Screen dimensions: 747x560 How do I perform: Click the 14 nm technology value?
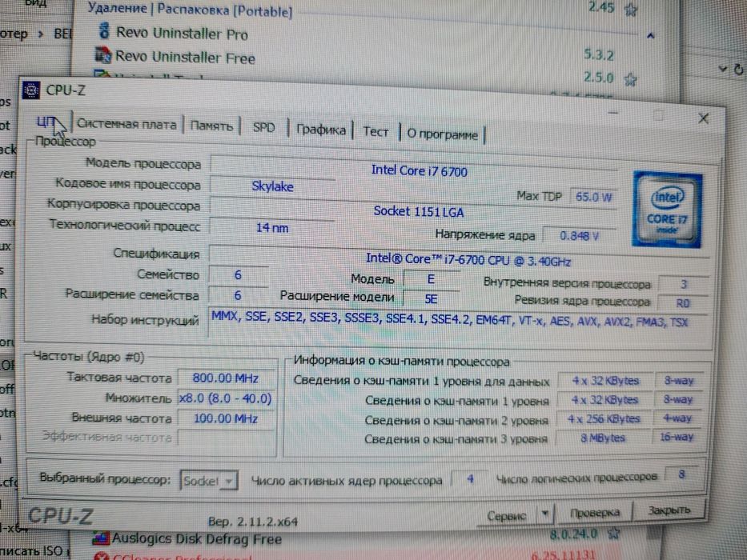coord(272,228)
